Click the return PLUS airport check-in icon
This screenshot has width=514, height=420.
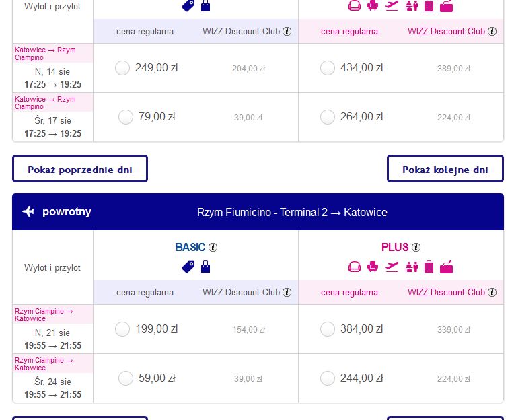(411, 267)
